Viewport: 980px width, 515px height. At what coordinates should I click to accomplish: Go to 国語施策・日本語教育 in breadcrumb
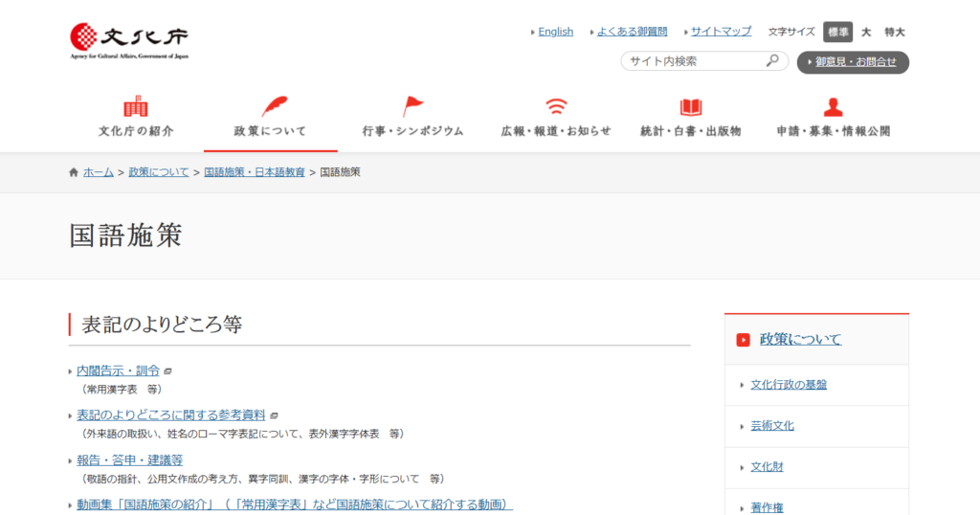click(255, 172)
